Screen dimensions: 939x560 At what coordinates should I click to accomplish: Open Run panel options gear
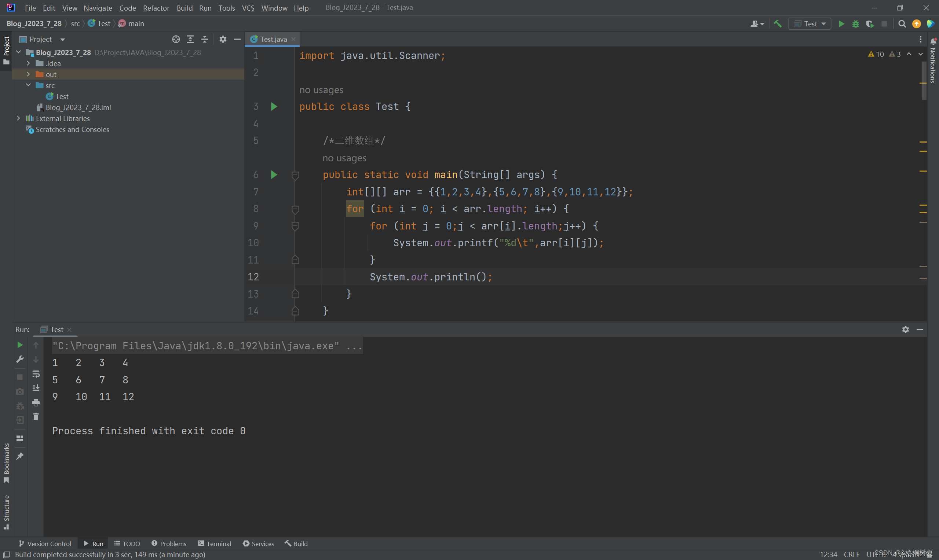coord(905,329)
